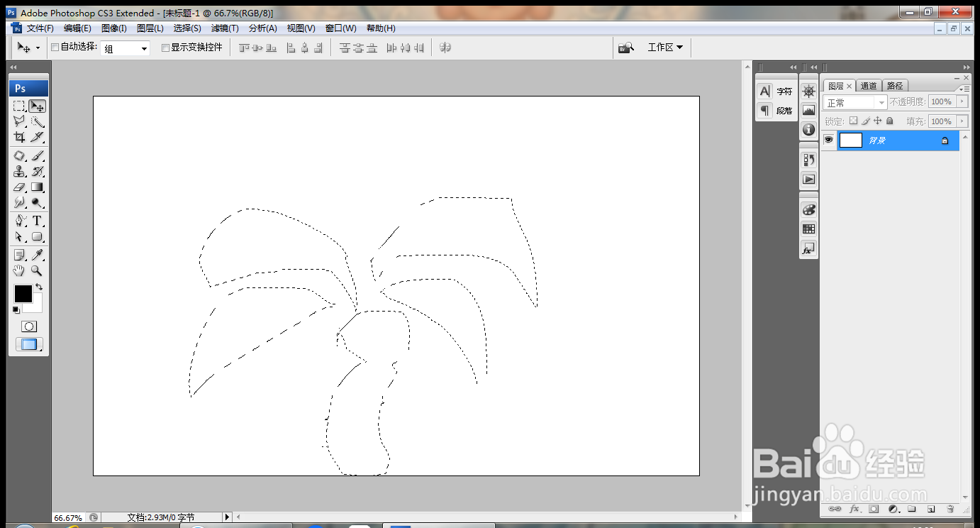Select the Pen tool

tap(19, 221)
